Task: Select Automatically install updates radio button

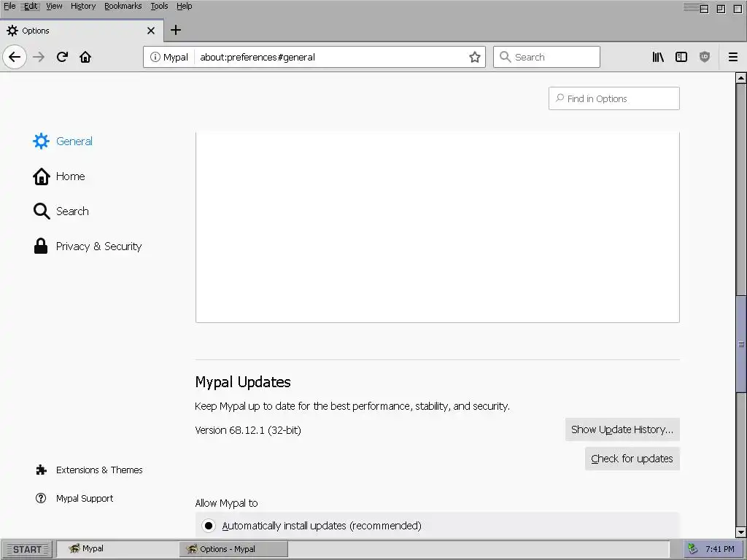Action: pos(208,526)
